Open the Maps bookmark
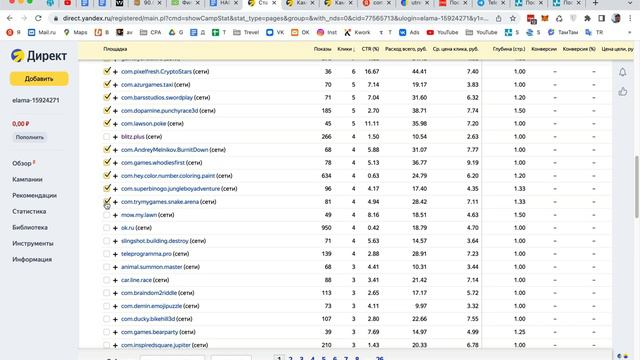Image resolution: width=640 pixels, height=360 pixels. coord(76,32)
